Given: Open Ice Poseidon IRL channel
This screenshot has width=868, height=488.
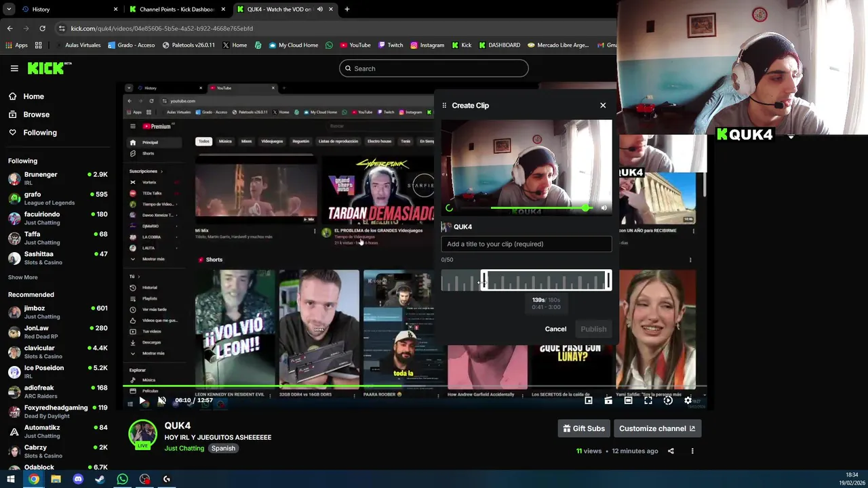Looking at the screenshot, I should (58, 371).
